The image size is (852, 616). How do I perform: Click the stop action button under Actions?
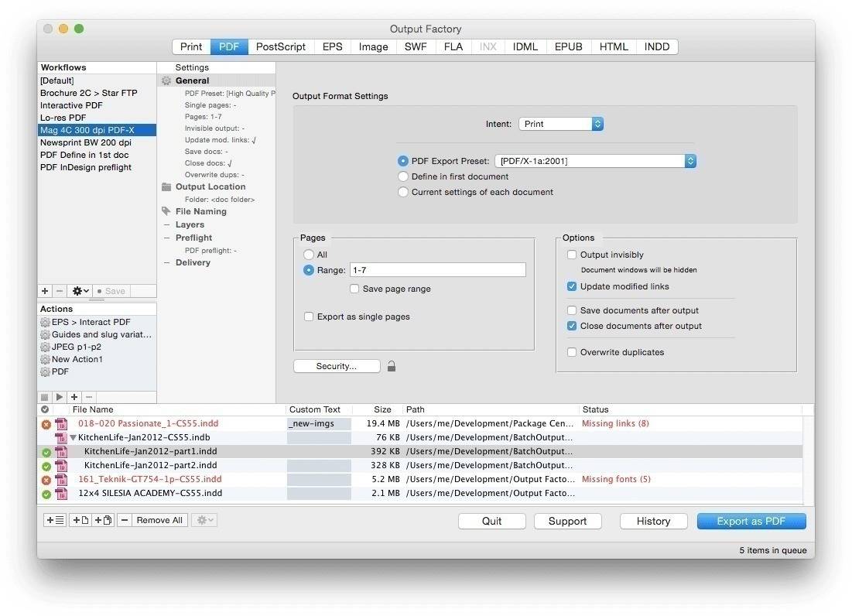pos(45,397)
